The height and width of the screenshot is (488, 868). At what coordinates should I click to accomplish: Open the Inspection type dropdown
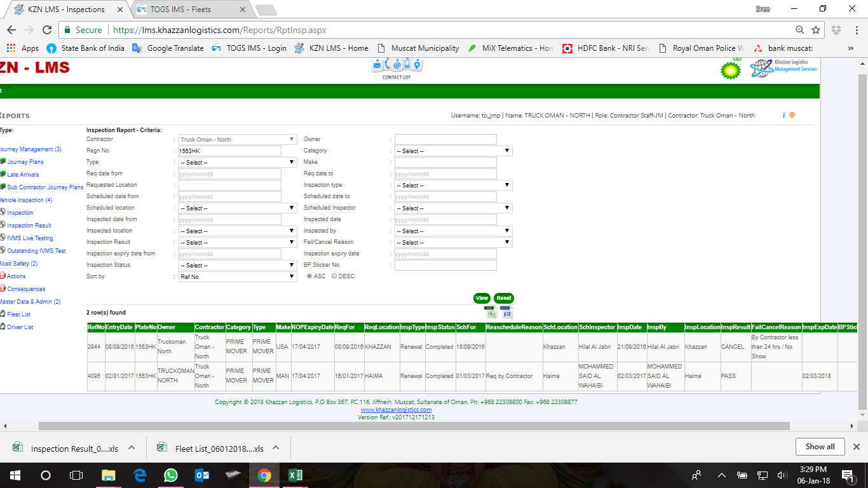pos(453,186)
